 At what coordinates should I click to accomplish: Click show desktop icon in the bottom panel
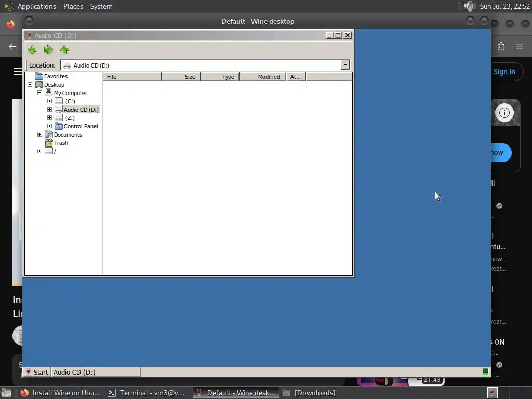point(6,393)
